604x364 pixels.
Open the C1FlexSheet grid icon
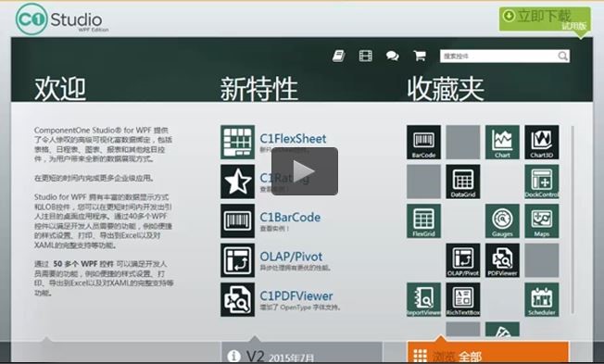coord(238,142)
